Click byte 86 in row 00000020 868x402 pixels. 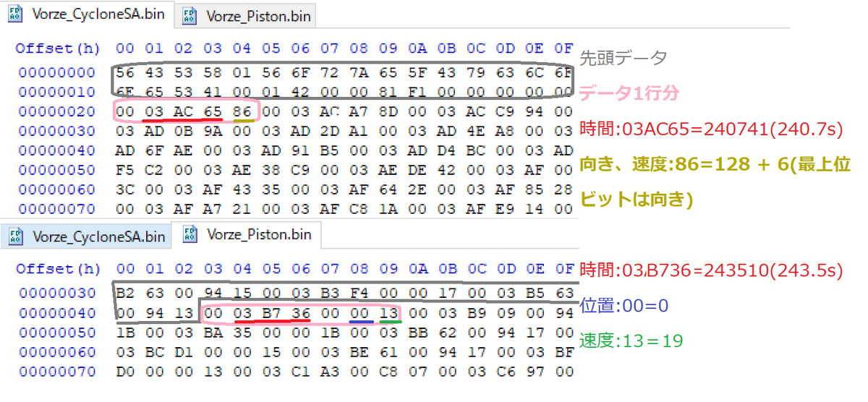pyautogui.click(x=242, y=111)
